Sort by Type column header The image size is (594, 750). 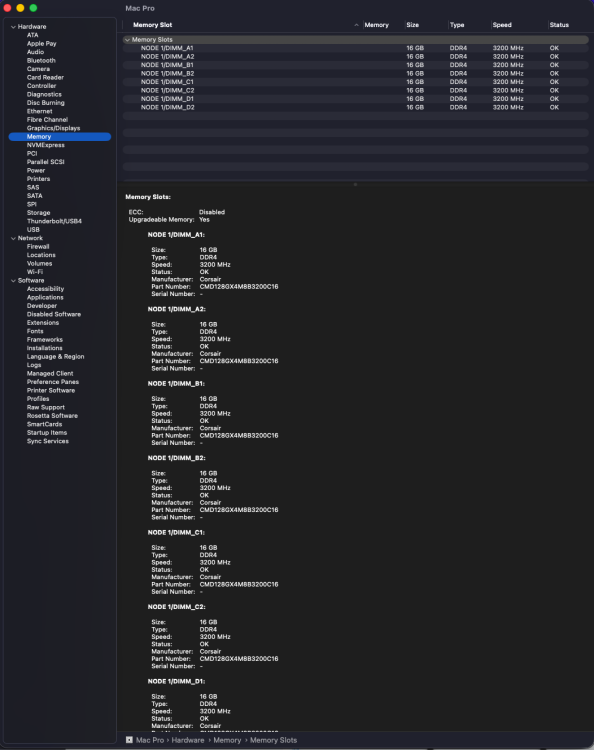[457, 25]
